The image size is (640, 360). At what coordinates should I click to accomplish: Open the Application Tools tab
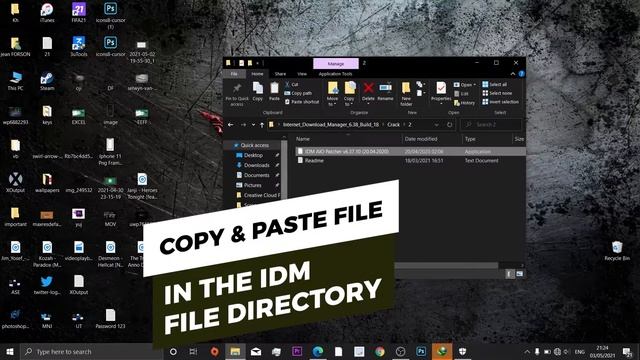336,74
